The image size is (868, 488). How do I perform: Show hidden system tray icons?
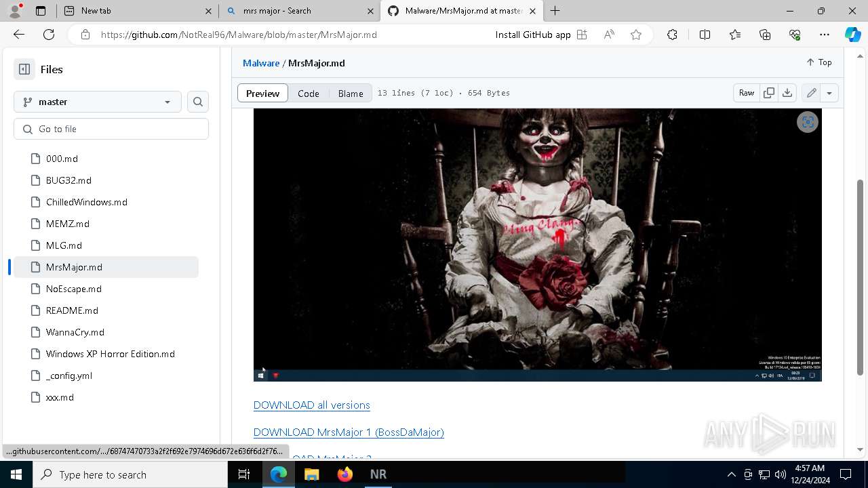click(731, 474)
